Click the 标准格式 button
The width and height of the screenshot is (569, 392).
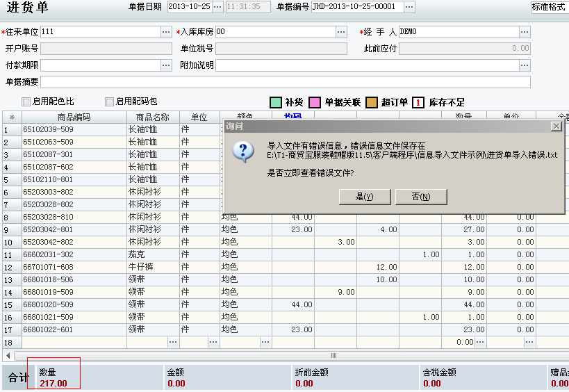[549, 7]
